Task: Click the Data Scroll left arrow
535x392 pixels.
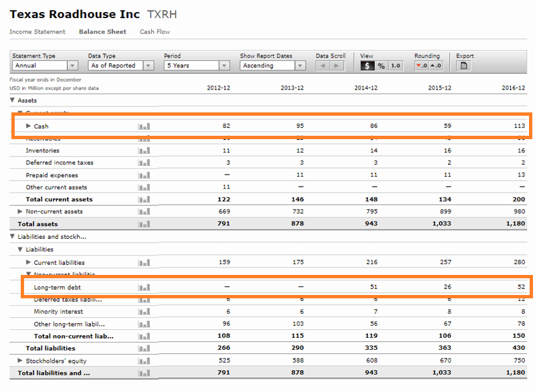Action: click(323, 66)
